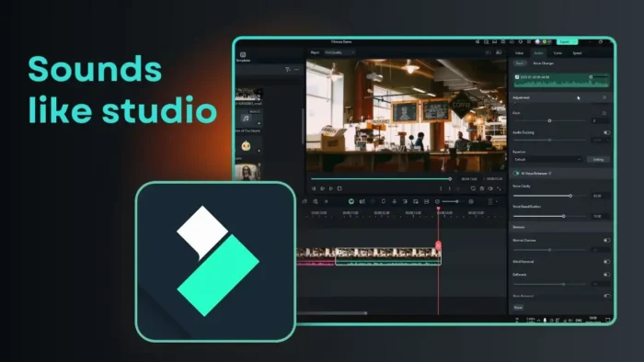
Task: Select the Voice Changer sub-tab
Action: [543, 63]
